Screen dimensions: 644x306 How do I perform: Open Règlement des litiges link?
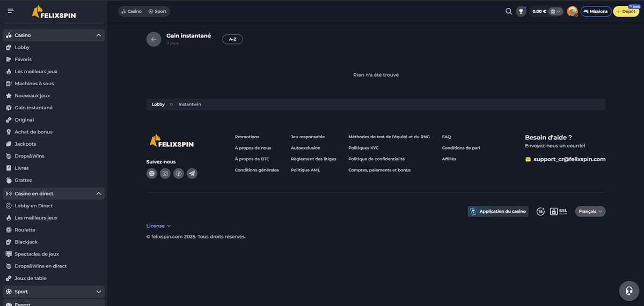click(313, 159)
